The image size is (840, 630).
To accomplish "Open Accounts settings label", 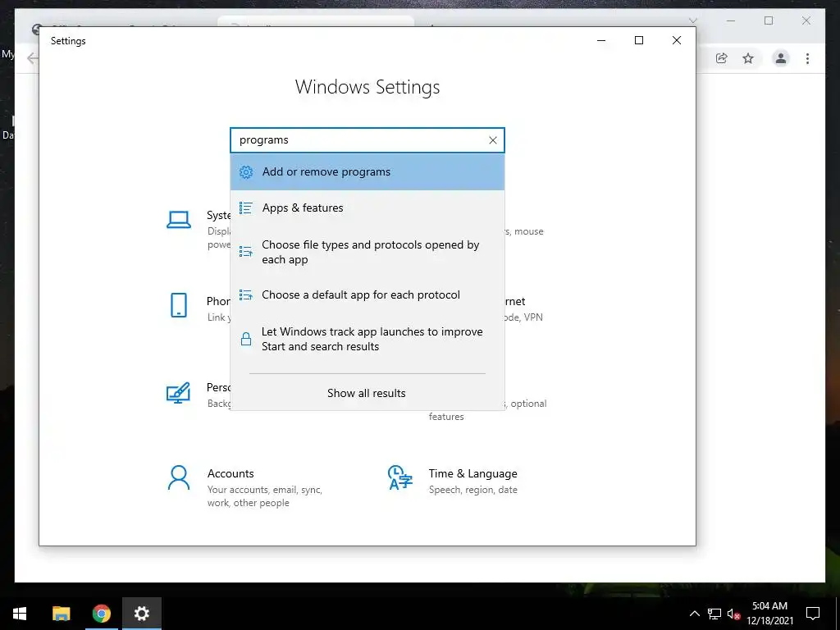I will click(231, 473).
